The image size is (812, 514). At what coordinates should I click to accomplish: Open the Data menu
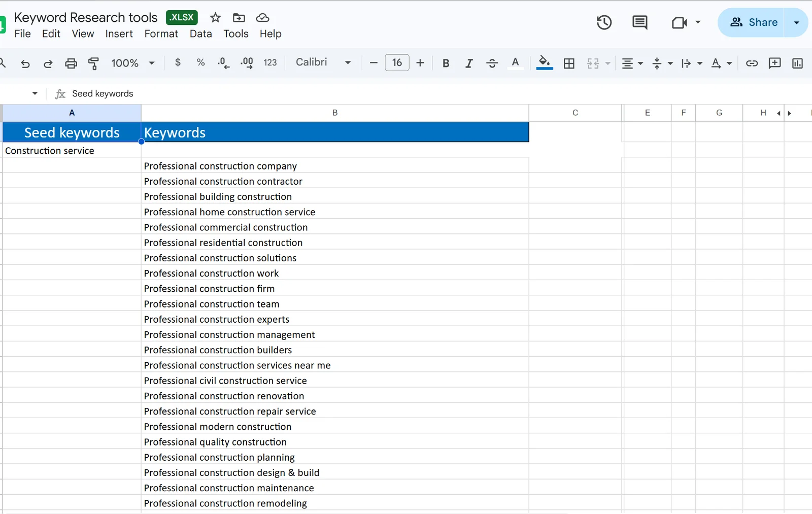tap(201, 34)
